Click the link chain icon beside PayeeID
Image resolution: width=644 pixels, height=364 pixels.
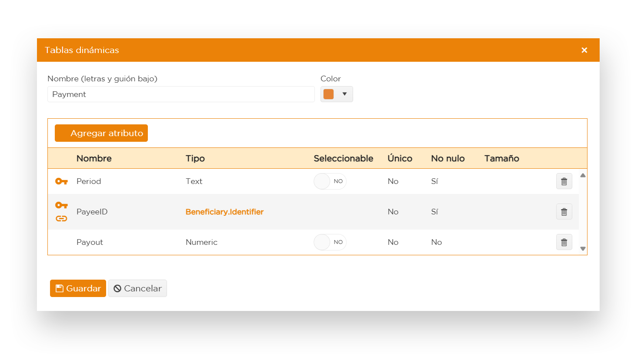click(61, 218)
